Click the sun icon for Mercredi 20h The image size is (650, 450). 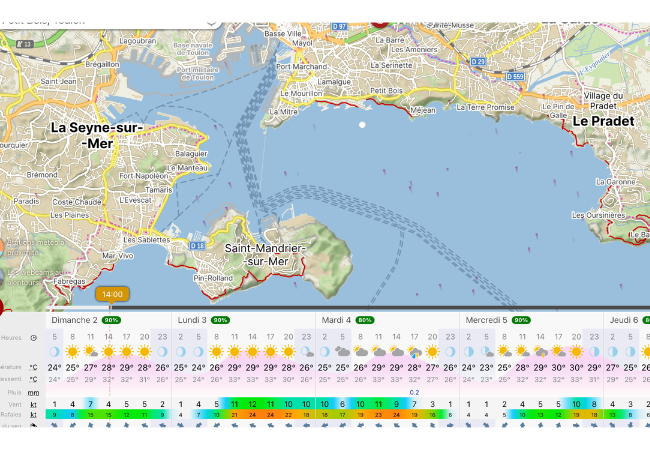576,352
